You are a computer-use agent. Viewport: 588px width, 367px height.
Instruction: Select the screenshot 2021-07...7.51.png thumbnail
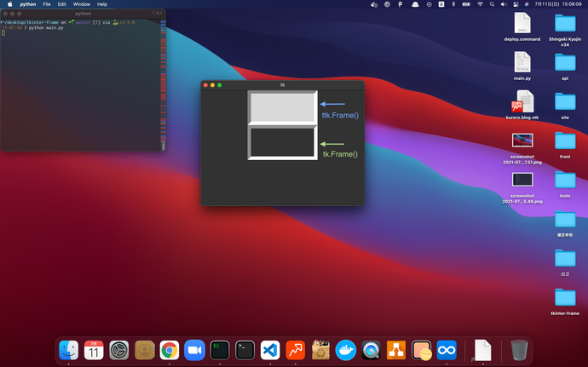point(522,140)
